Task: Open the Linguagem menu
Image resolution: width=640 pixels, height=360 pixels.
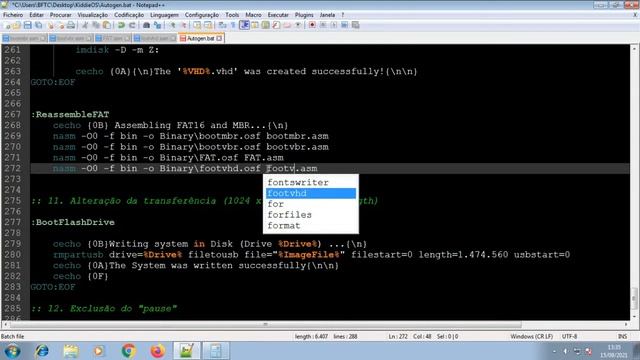Action: pyautogui.click(x=164, y=15)
